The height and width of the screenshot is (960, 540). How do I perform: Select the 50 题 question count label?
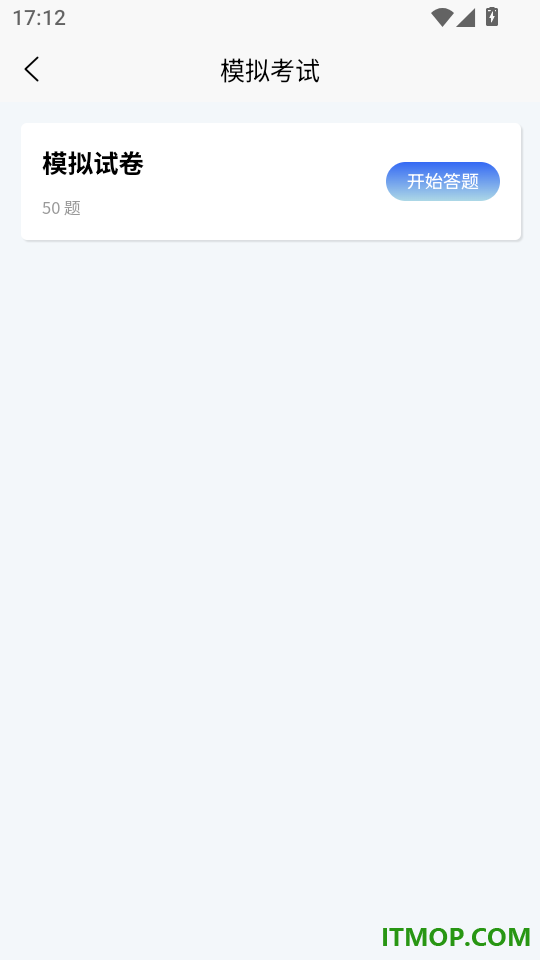(61, 208)
